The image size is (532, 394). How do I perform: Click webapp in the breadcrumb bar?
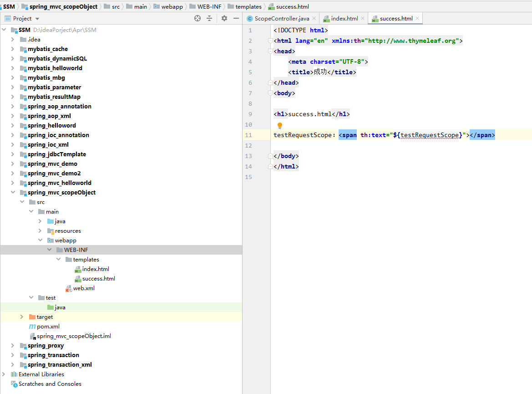pos(172,7)
